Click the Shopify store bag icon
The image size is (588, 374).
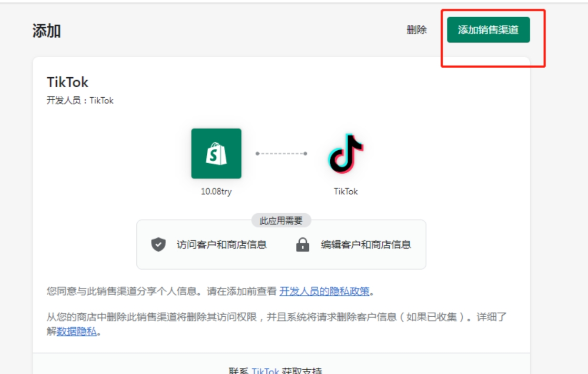coord(216,154)
